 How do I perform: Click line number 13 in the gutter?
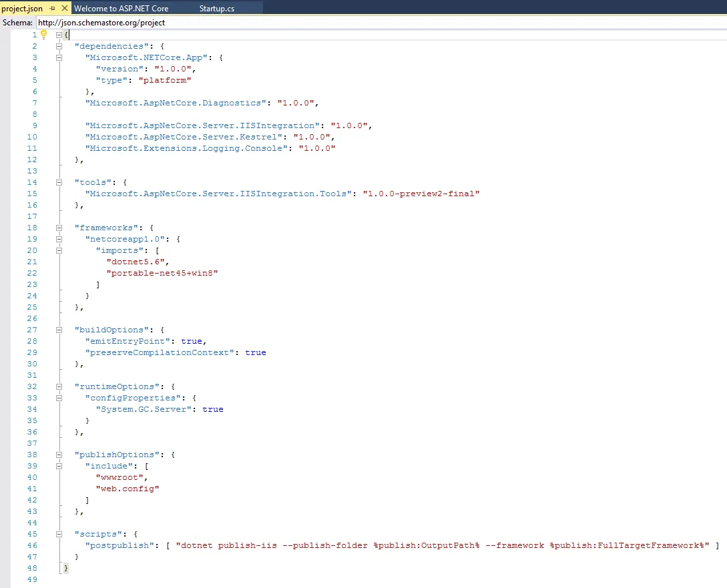pos(32,171)
